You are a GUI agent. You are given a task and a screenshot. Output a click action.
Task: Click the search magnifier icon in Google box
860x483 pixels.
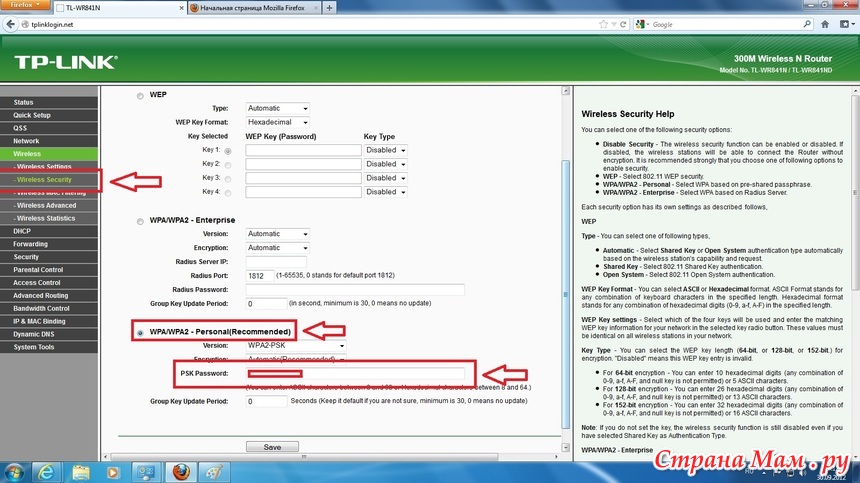pos(807,24)
